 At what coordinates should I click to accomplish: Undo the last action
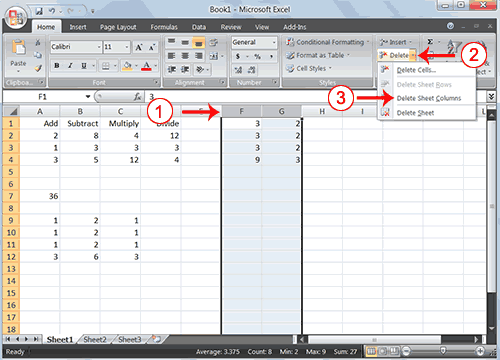[x=52, y=11]
